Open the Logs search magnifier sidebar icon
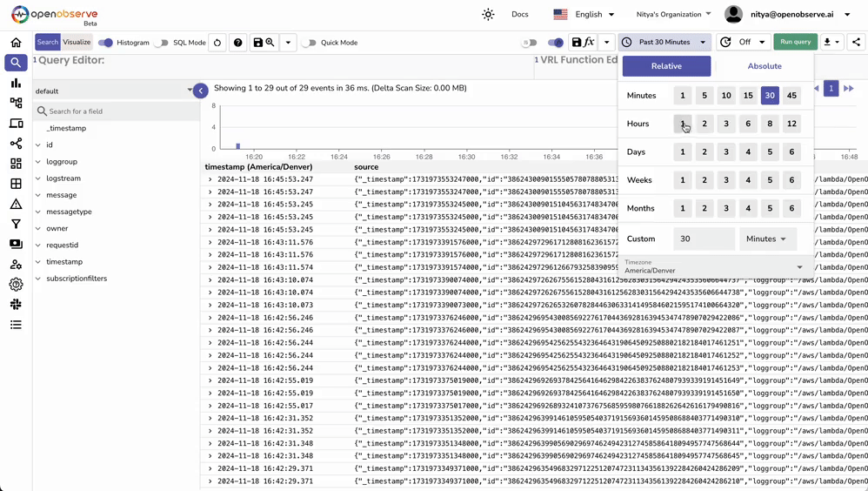This screenshot has width=868, height=491. [16, 63]
